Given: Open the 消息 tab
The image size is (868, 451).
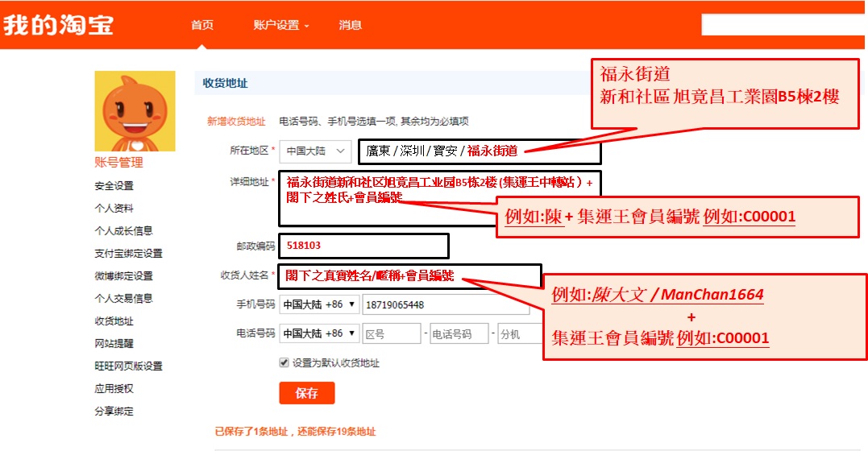Looking at the screenshot, I should point(350,25).
